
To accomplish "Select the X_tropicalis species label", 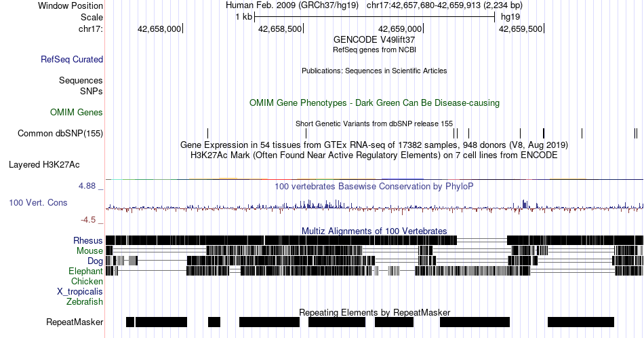I will pos(80,292).
